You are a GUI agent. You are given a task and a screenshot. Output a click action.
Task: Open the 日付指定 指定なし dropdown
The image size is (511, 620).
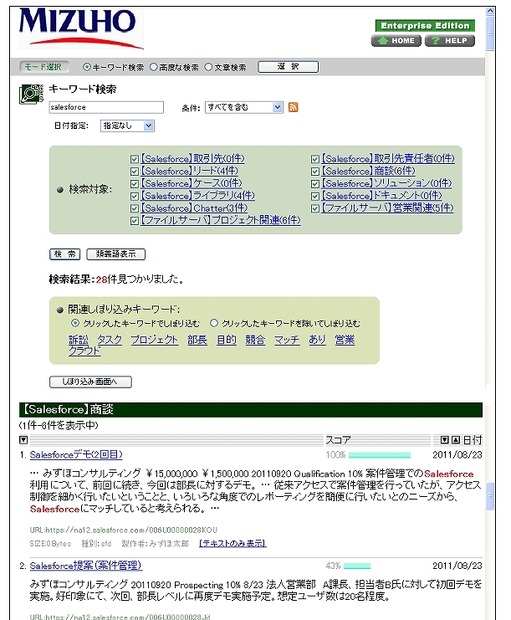point(127,126)
